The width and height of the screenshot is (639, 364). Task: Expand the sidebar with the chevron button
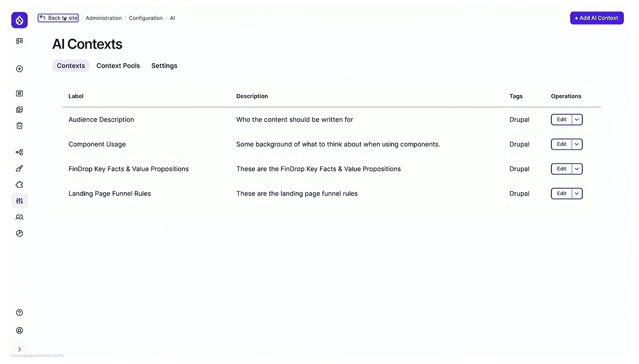19,349
